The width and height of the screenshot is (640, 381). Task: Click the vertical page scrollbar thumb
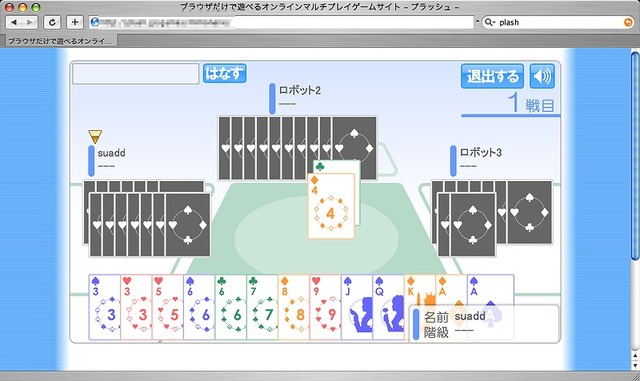click(635, 155)
